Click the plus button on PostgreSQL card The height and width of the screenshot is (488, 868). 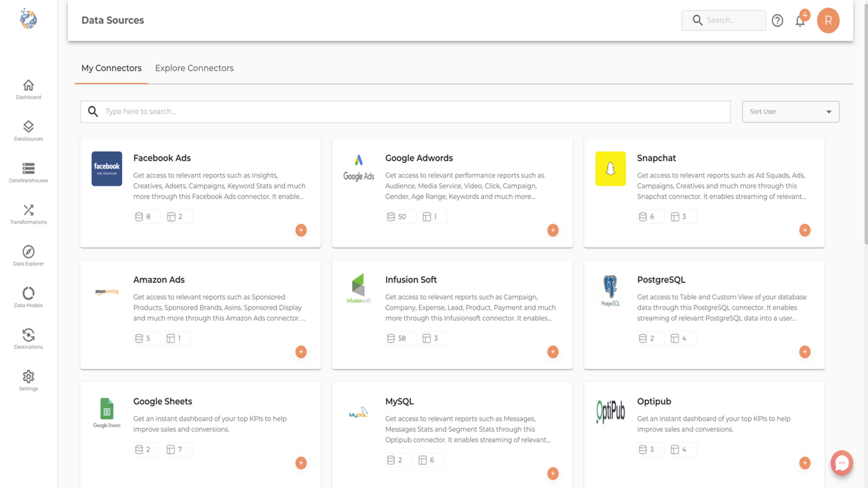click(x=805, y=352)
